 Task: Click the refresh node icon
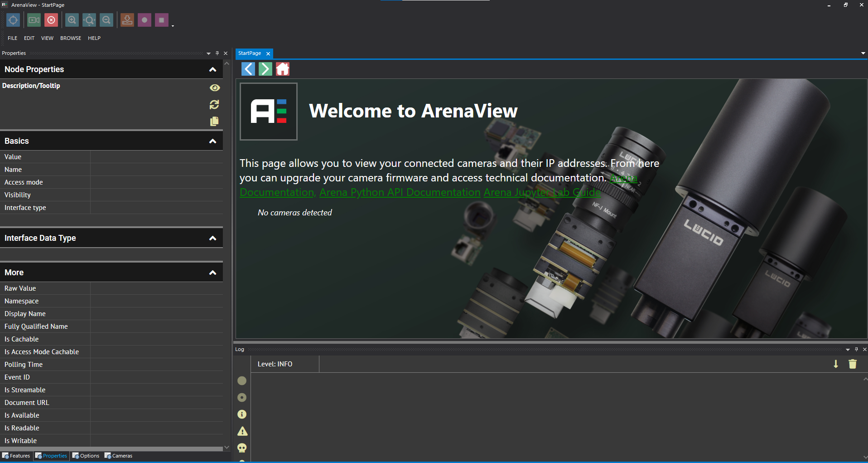214,105
